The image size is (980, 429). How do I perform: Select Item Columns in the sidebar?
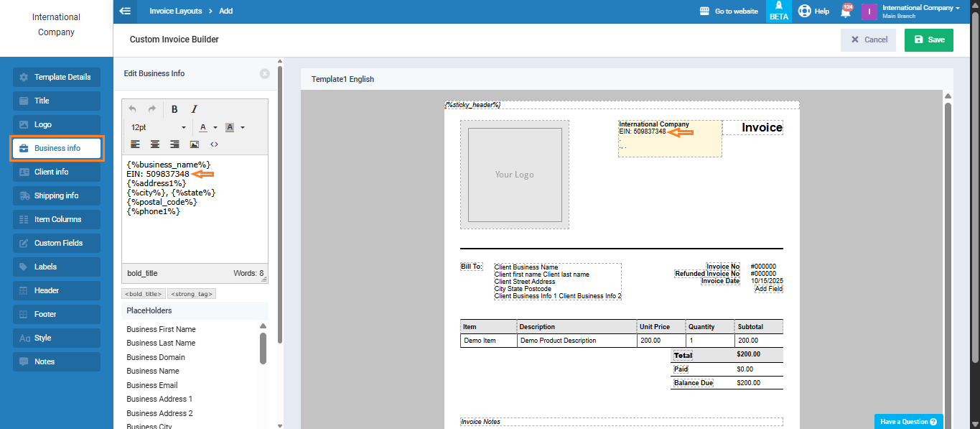(x=57, y=219)
